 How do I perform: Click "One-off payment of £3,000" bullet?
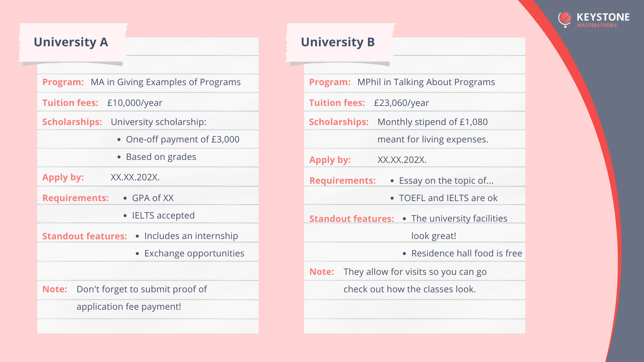tap(182, 139)
